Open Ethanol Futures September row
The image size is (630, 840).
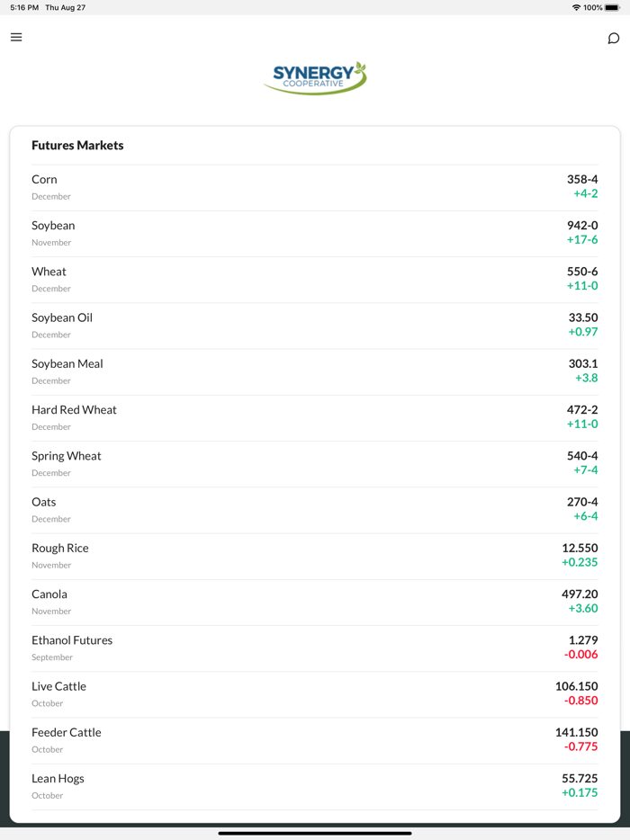pos(314,648)
